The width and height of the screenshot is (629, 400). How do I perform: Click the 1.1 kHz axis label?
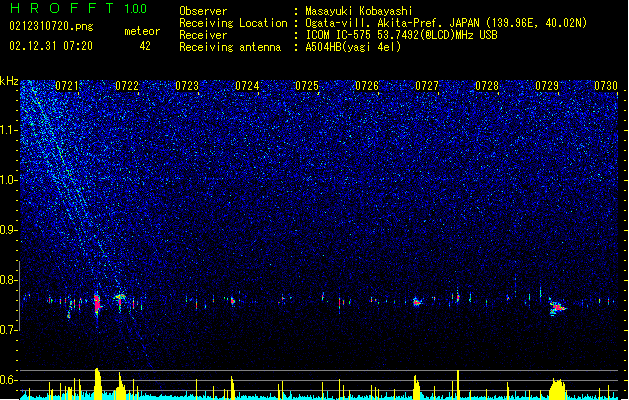pos(9,130)
